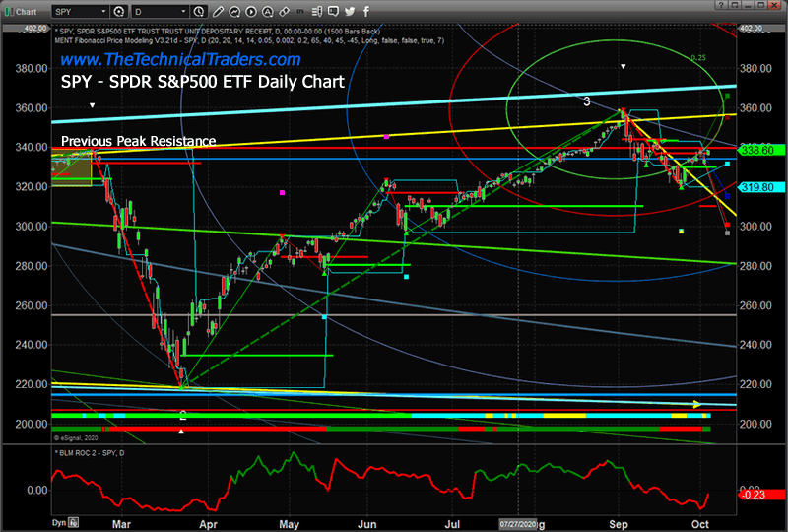Open the chart list pencil-and-lines icon

[316, 11]
